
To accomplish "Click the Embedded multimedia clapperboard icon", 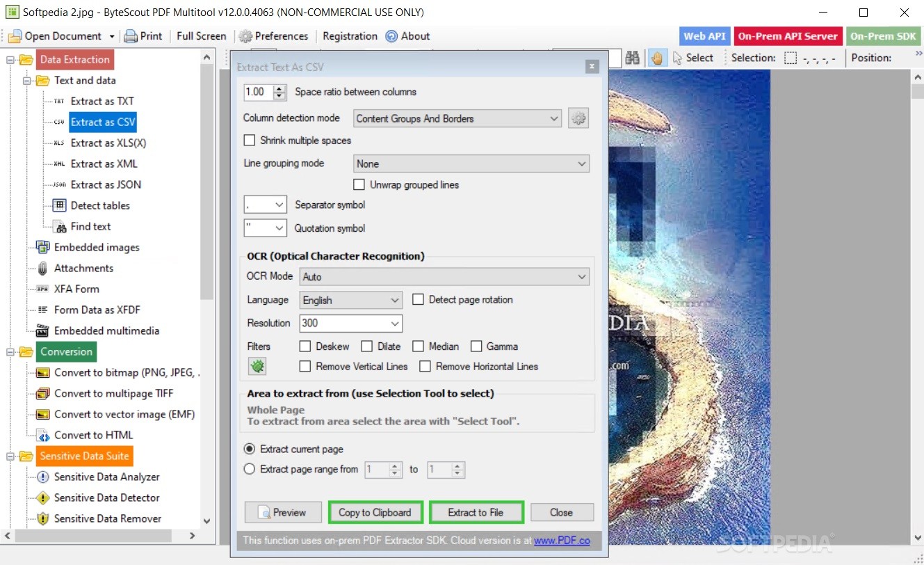I will (x=42, y=331).
